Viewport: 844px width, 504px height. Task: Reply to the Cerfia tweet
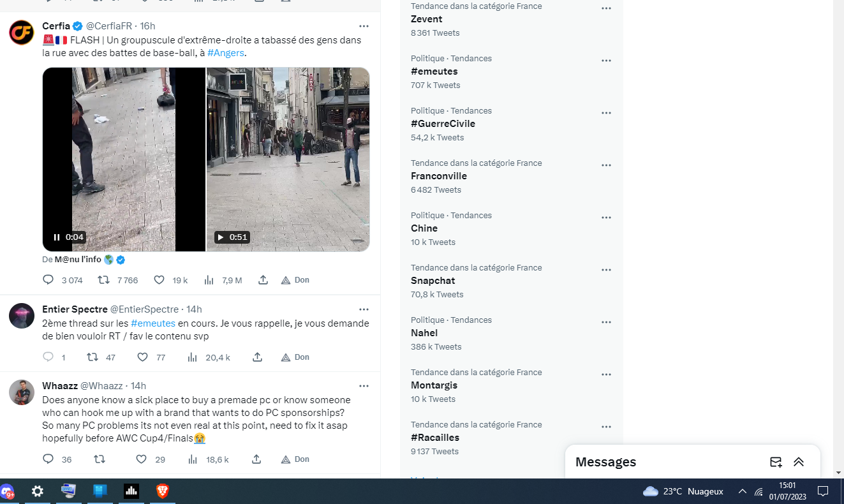click(48, 280)
